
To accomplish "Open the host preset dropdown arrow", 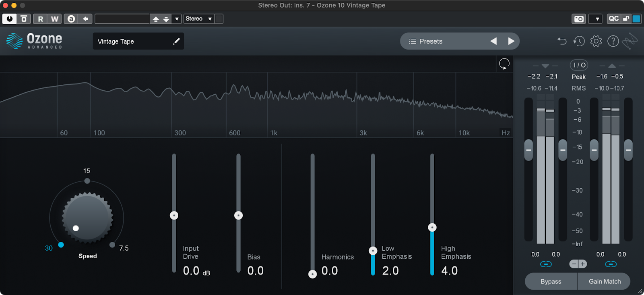I will click(177, 19).
